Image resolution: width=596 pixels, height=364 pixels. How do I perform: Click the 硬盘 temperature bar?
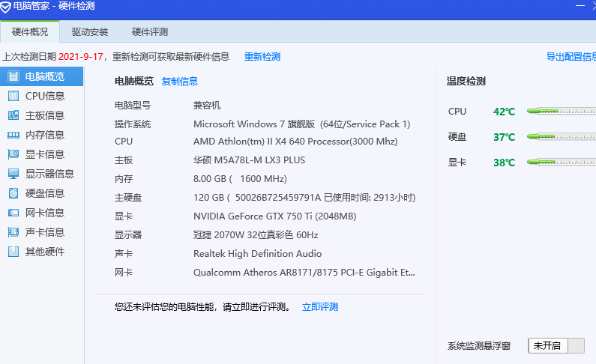pos(562,136)
